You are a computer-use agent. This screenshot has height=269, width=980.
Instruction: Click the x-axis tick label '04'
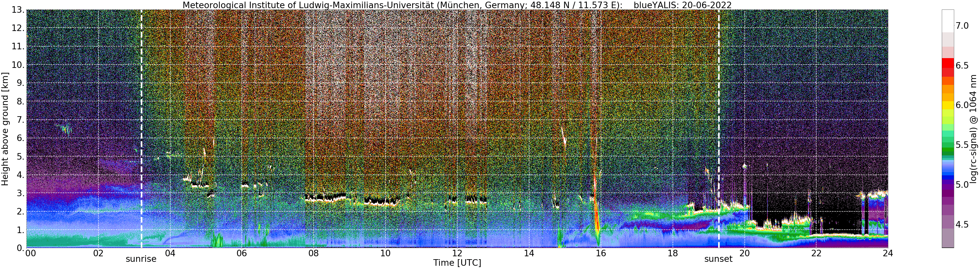click(x=170, y=253)
